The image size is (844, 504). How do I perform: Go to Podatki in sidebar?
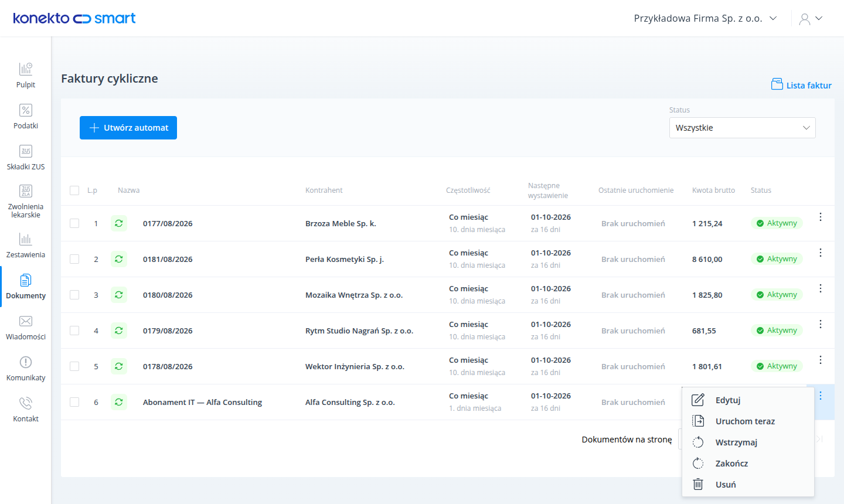pyautogui.click(x=26, y=117)
